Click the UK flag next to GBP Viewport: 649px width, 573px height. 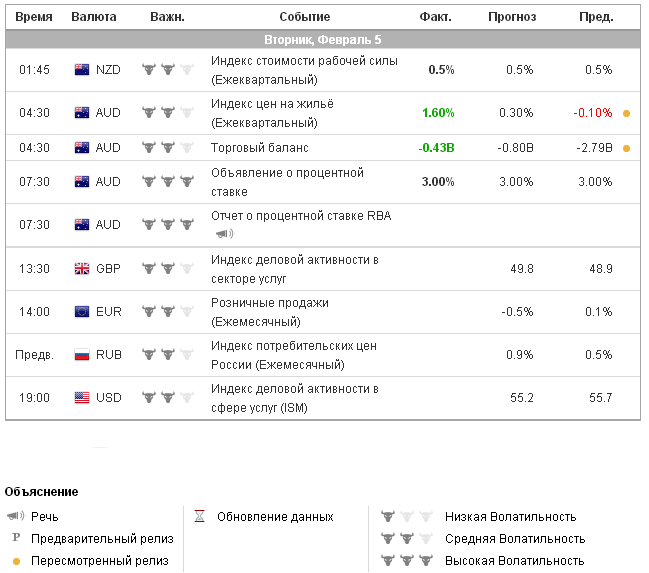pyautogui.click(x=82, y=268)
